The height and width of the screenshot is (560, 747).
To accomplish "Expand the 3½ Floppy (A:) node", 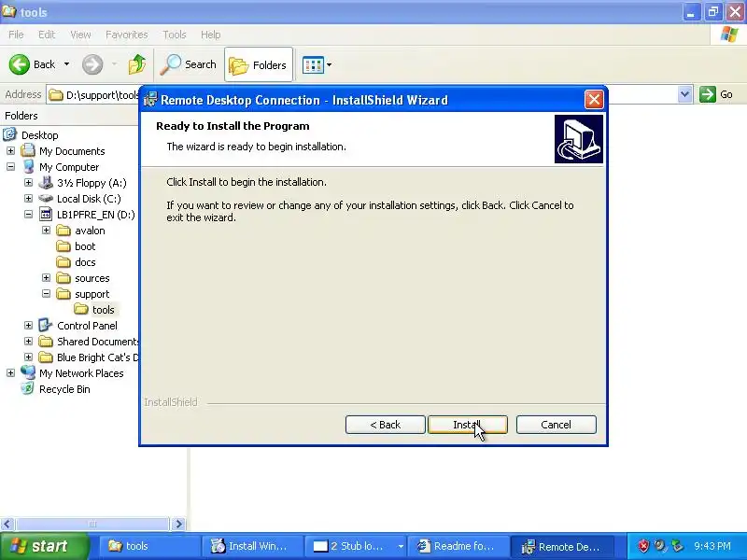I will pyautogui.click(x=28, y=183).
